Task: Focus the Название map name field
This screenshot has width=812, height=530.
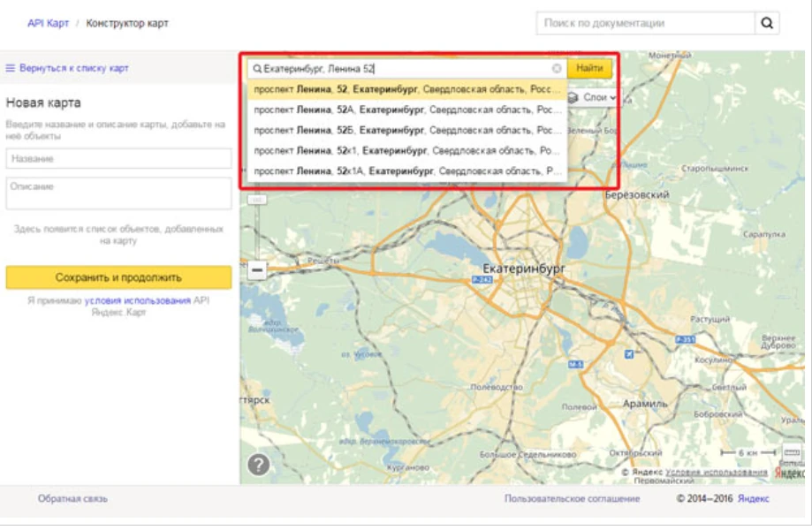Action: tap(118, 158)
